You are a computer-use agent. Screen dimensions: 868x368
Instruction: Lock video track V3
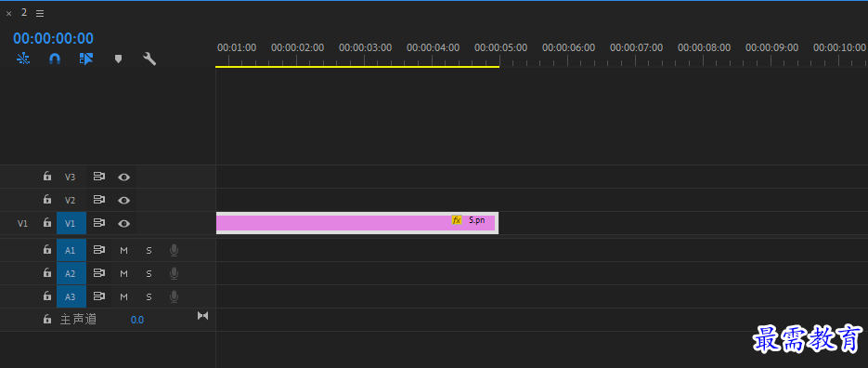point(47,177)
